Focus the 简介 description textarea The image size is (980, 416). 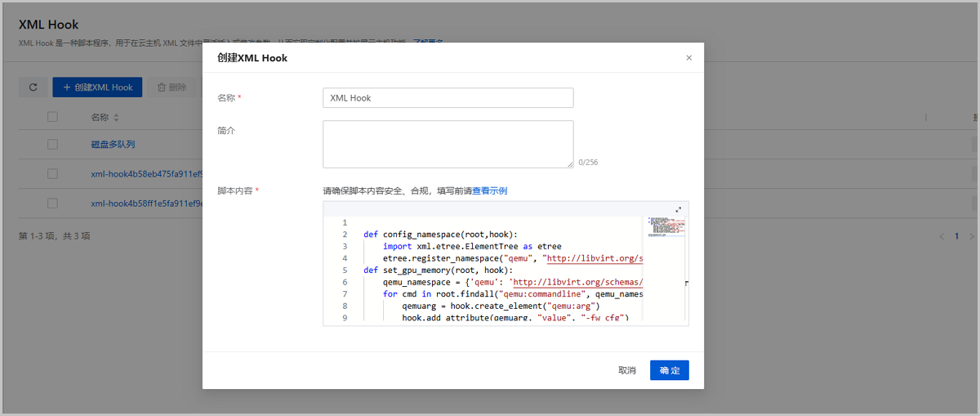point(448,144)
